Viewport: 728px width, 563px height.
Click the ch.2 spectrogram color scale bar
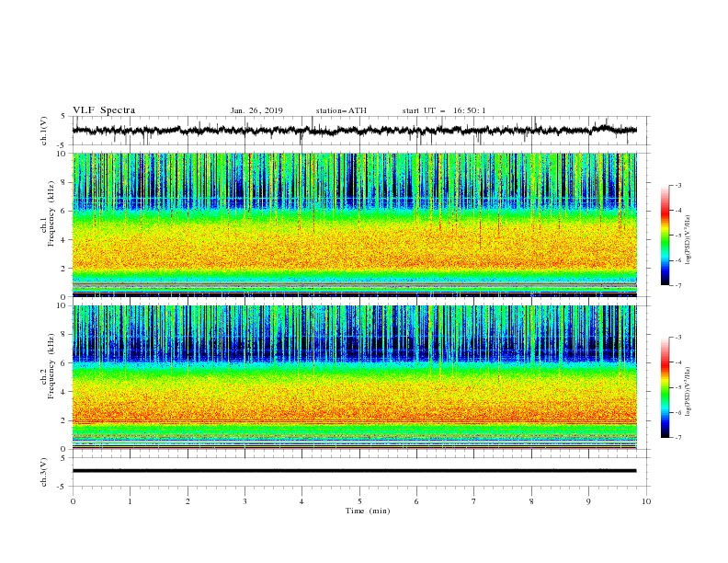point(665,387)
